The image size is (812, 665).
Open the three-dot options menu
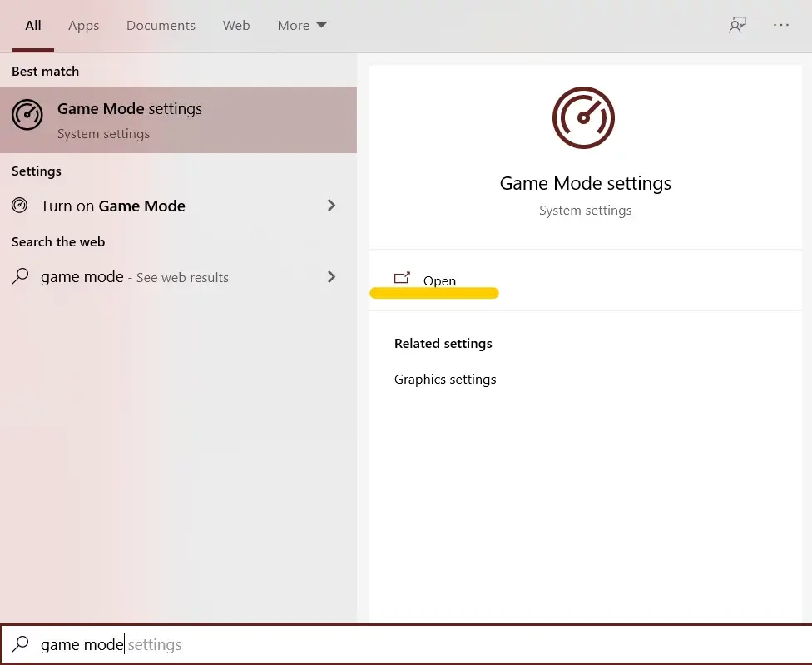781,25
